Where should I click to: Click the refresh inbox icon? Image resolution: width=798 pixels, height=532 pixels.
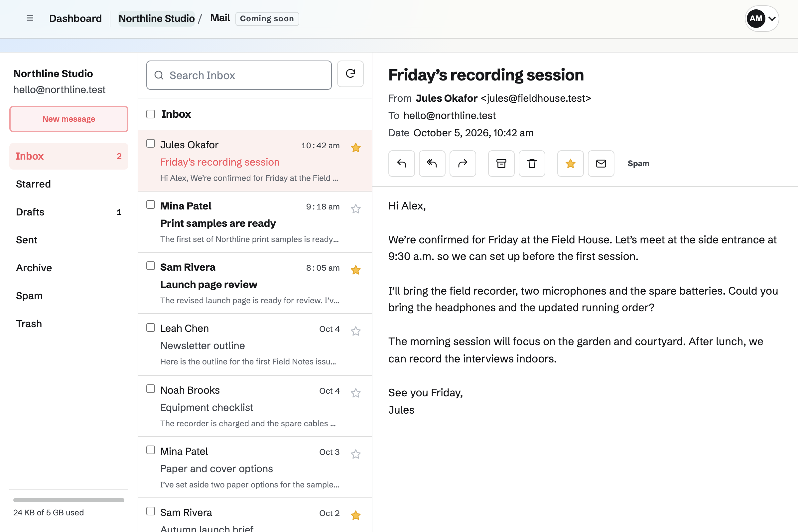350,74
